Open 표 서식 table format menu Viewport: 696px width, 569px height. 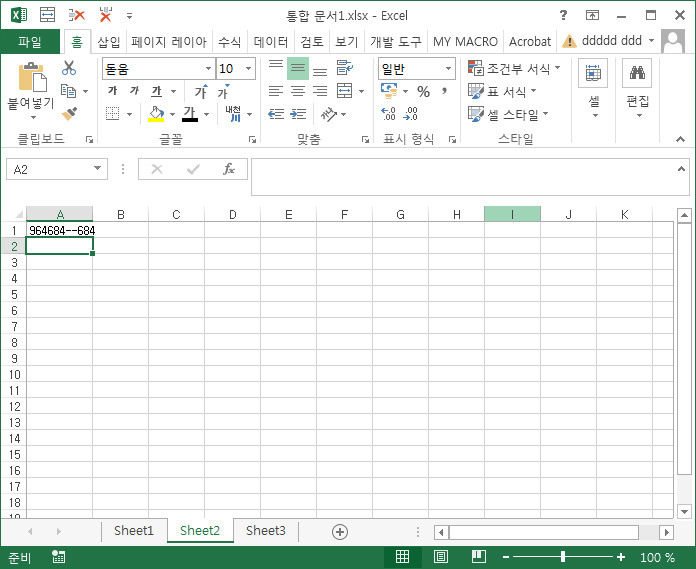pyautogui.click(x=502, y=91)
